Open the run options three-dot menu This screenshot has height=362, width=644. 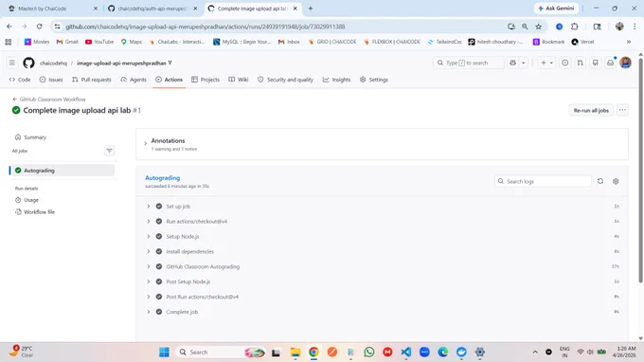click(622, 110)
